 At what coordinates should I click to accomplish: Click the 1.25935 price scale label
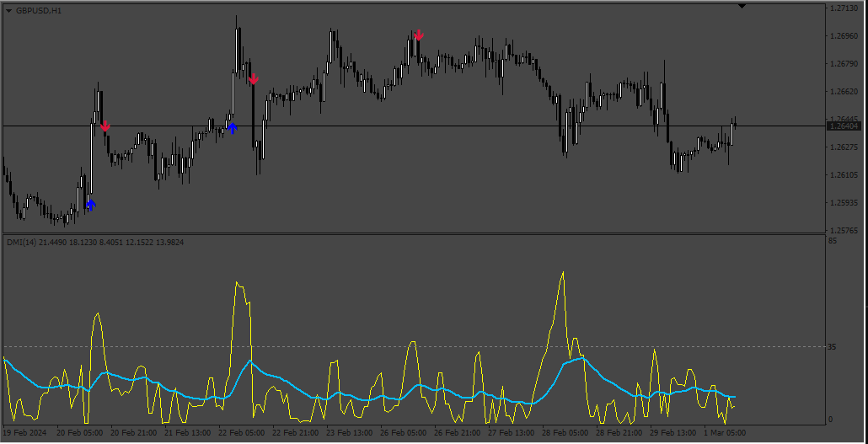point(844,203)
